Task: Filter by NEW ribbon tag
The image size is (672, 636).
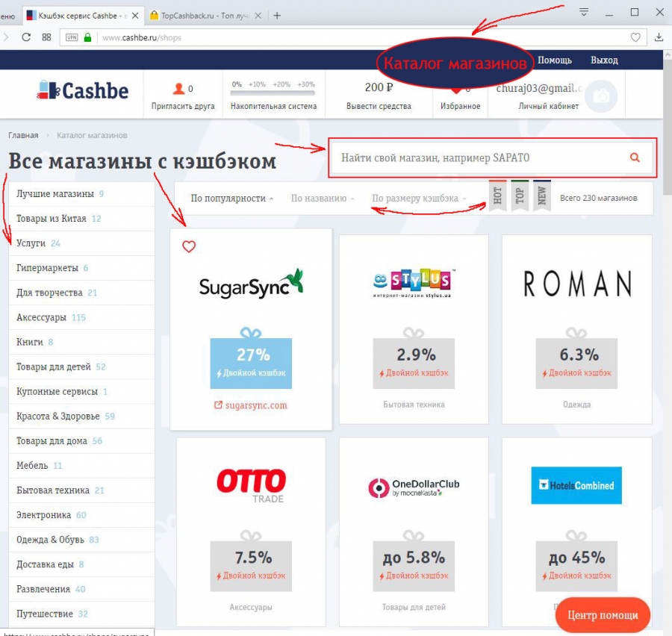Action: [x=542, y=196]
